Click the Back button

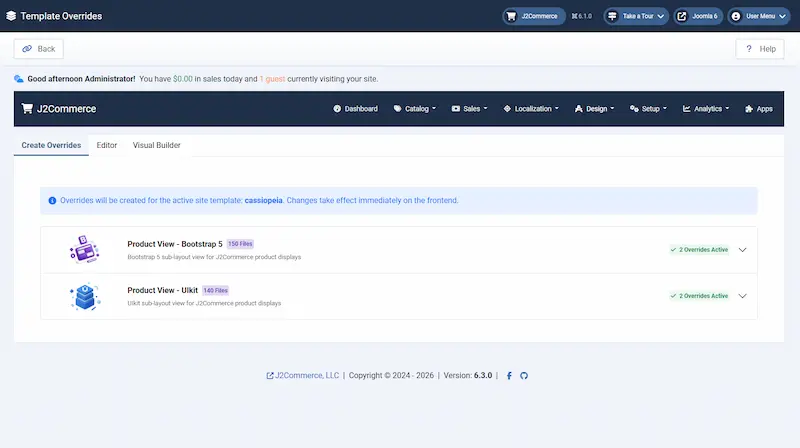point(39,49)
